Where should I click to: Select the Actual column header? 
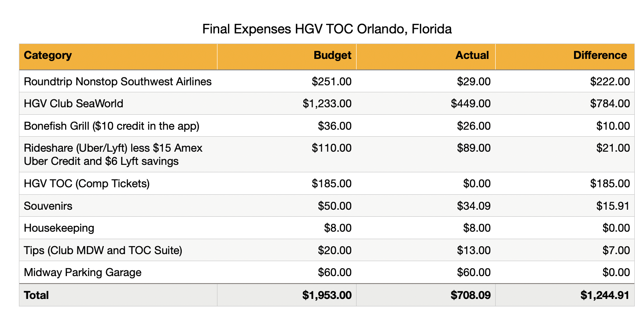tap(472, 55)
